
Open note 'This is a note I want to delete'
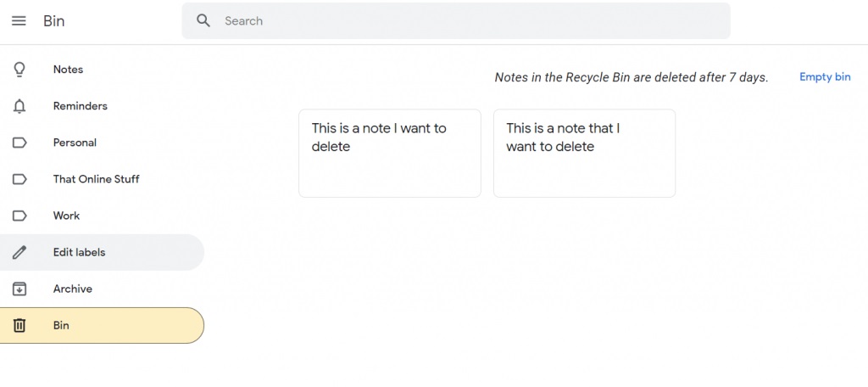pyautogui.click(x=389, y=153)
